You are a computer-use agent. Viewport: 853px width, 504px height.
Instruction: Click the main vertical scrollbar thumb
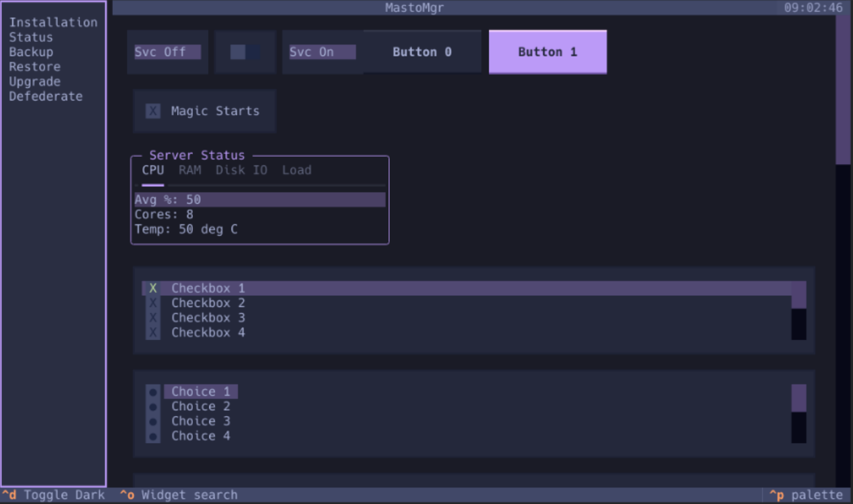[x=843, y=89]
